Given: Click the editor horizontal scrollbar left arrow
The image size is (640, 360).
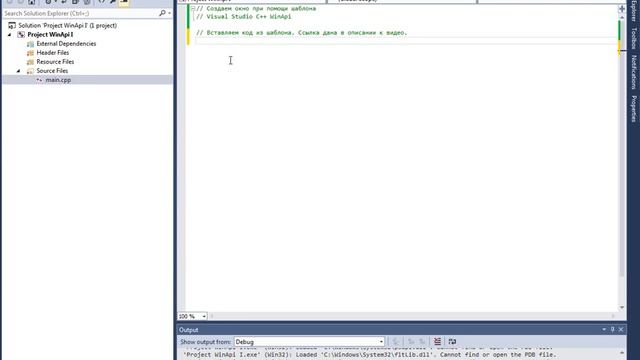Looking at the screenshot, I should coord(212,316).
